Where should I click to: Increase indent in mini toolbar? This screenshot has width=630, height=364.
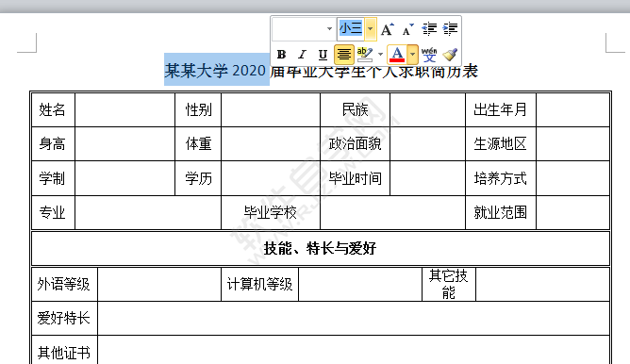pyautogui.click(x=450, y=29)
